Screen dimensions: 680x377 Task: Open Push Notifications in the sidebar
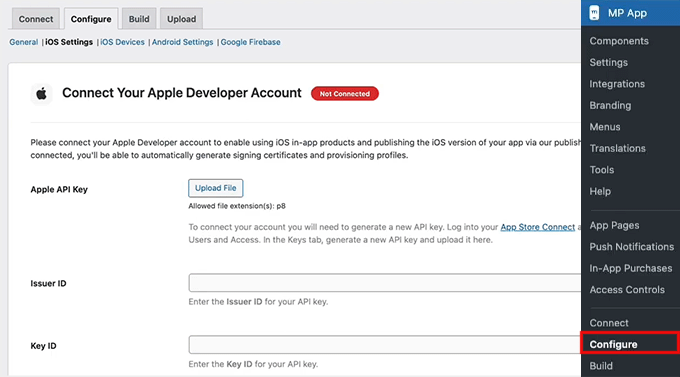[631, 247]
